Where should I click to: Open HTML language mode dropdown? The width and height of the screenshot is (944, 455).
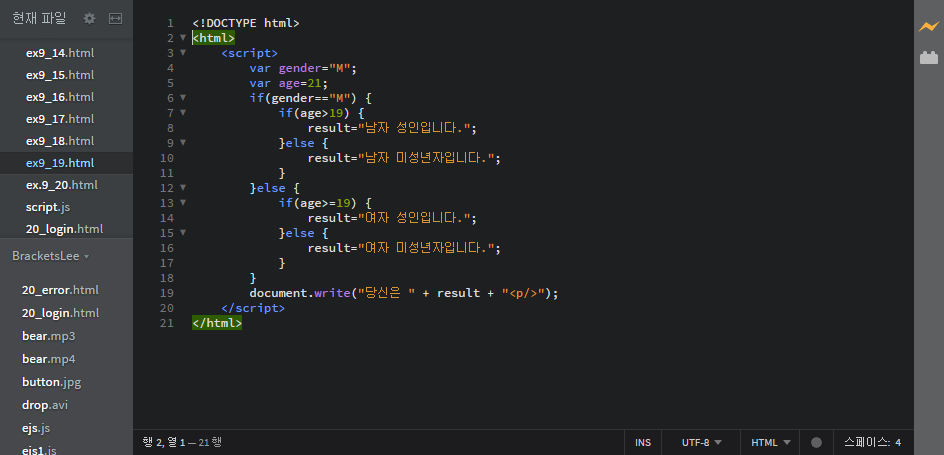771,442
